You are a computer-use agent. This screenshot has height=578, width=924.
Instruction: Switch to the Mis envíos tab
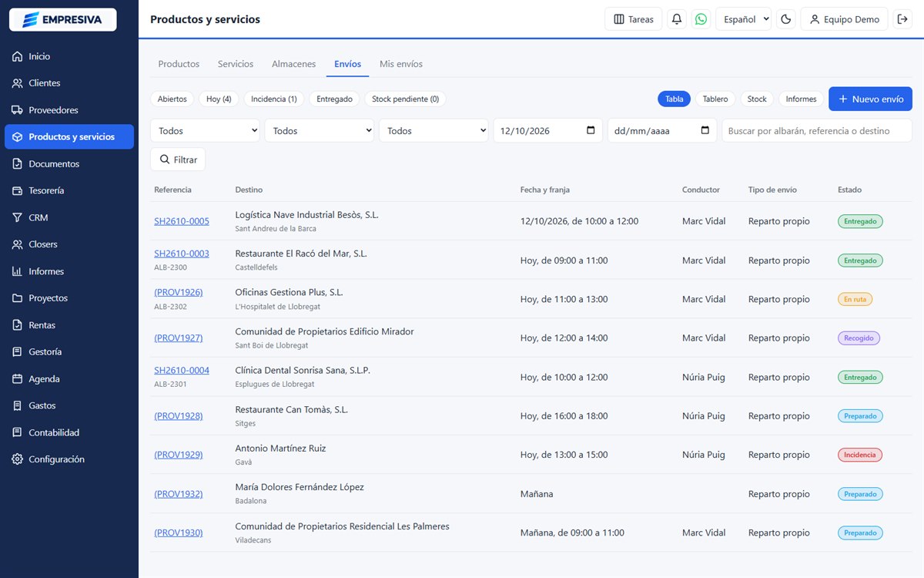click(401, 64)
